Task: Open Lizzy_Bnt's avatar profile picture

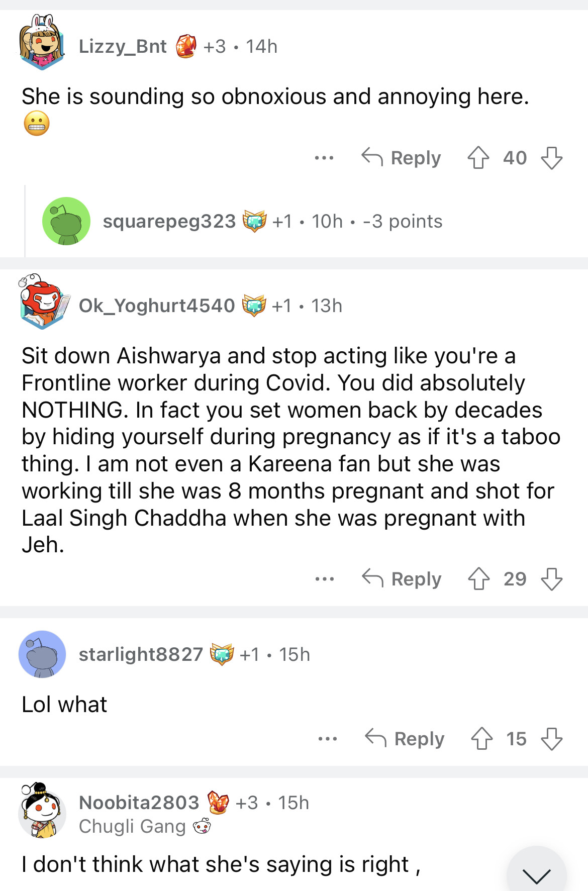Action: coord(42,44)
